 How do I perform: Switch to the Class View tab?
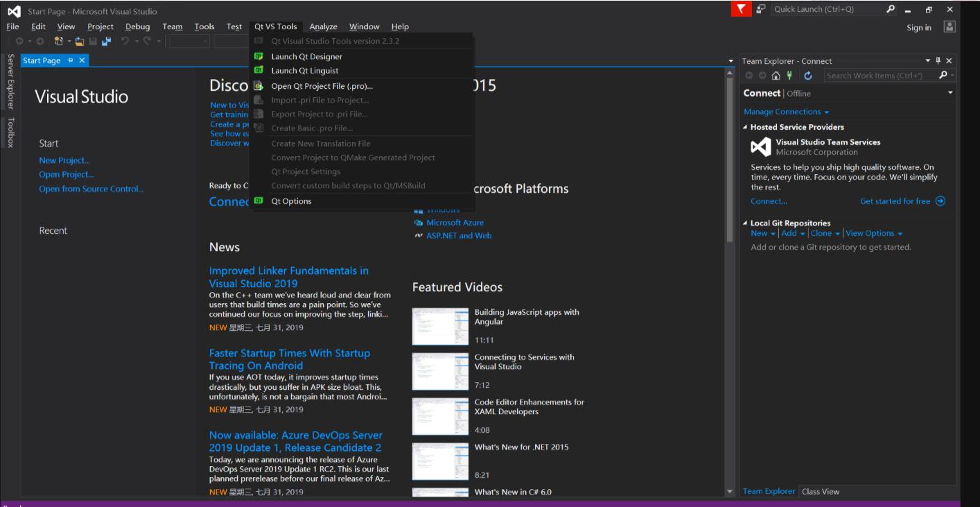pos(820,492)
